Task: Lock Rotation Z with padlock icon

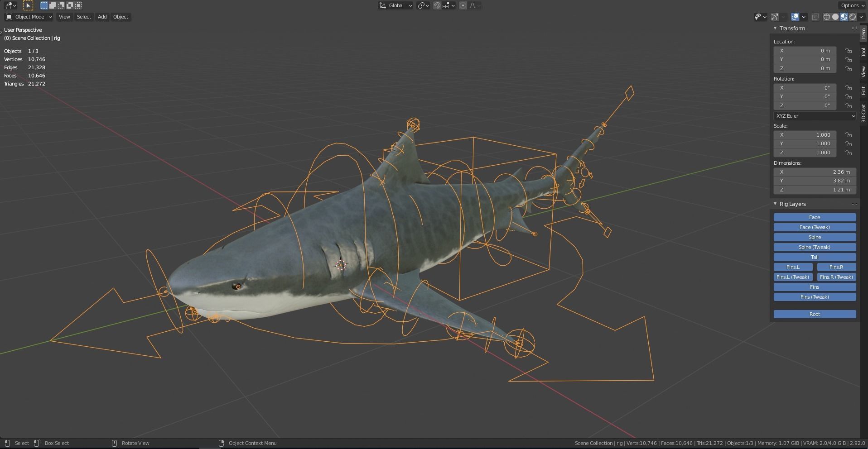Action: click(848, 105)
